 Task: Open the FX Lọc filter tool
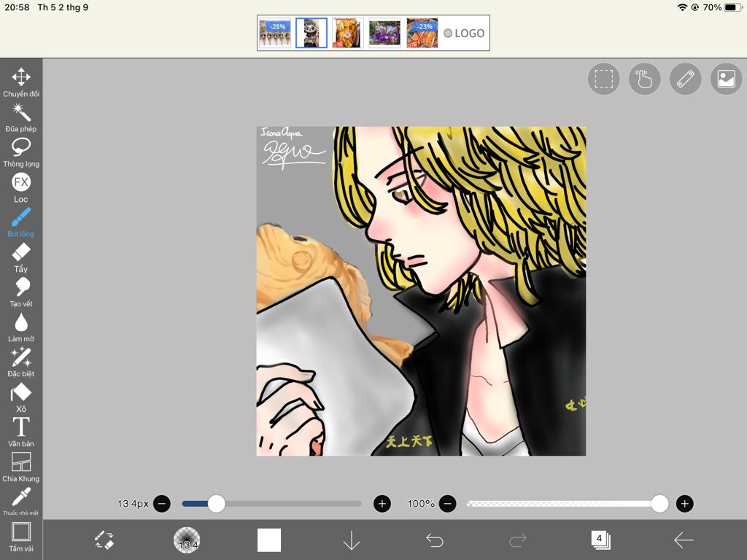[21, 187]
